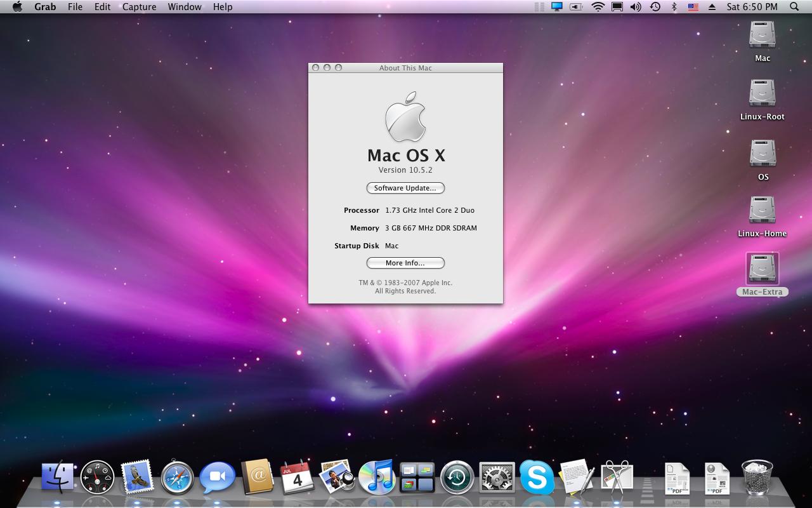Open the battery status menu

coord(576,7)
